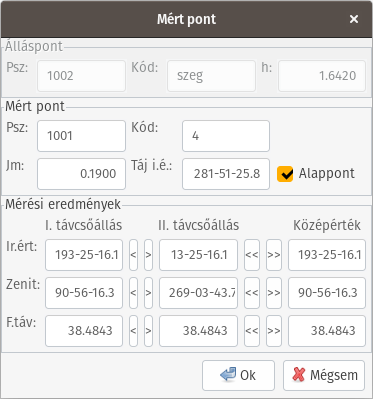Click the F.táv row label
This screenshot has height=399, width=373.
pos(21,322)
